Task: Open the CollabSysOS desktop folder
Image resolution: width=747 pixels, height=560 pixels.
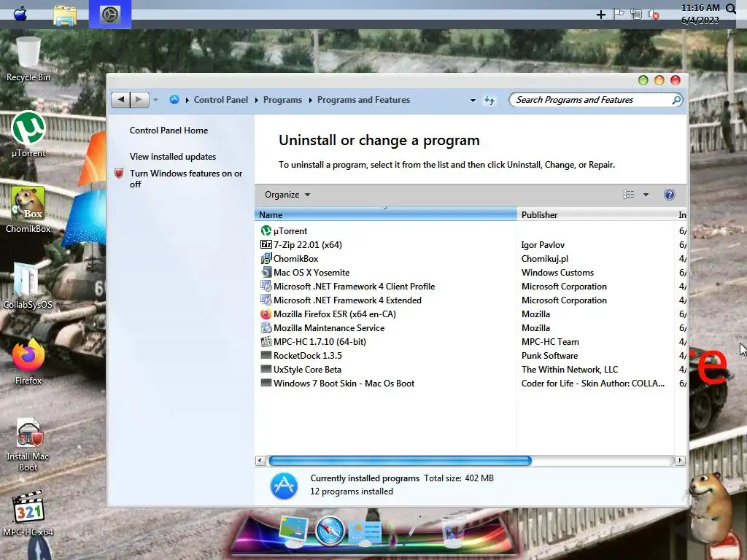Action: [28, 286]
